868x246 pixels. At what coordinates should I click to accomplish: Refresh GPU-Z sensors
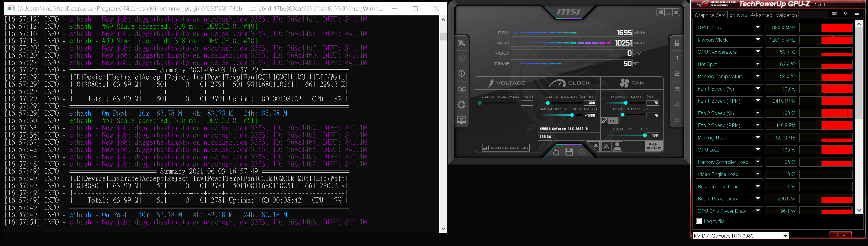pyautogui.click(x=846, y=14)
